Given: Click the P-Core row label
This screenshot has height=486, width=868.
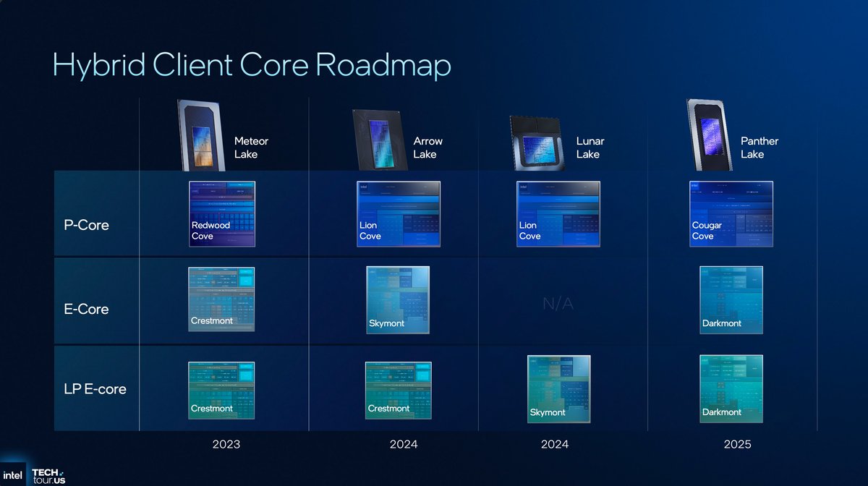Looking at the screenshot, I should pos(86,225).
